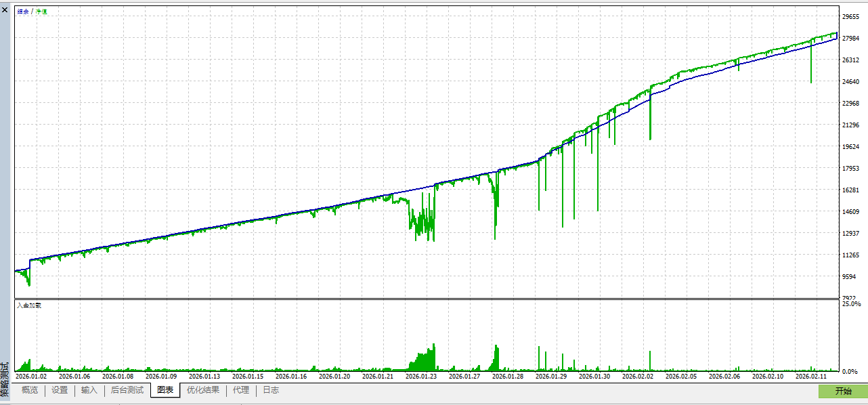Click the 21296 axis value

coord(850,125)
